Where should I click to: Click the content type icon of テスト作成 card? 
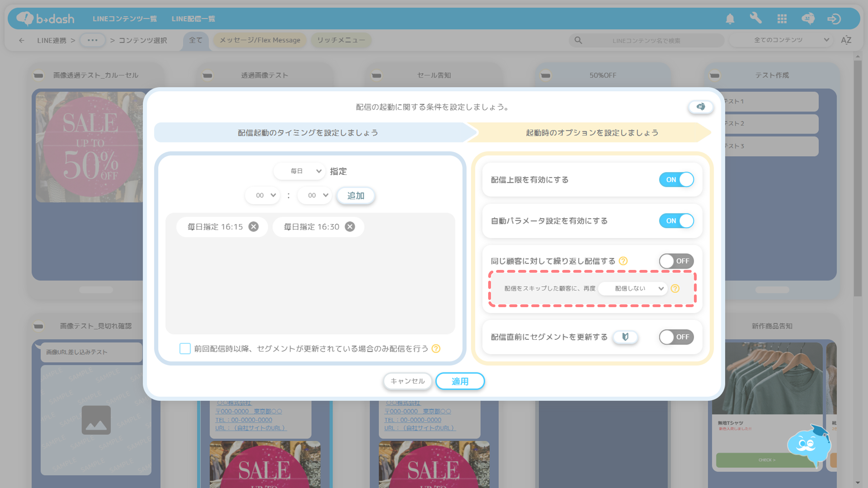(x=715, y=75)
